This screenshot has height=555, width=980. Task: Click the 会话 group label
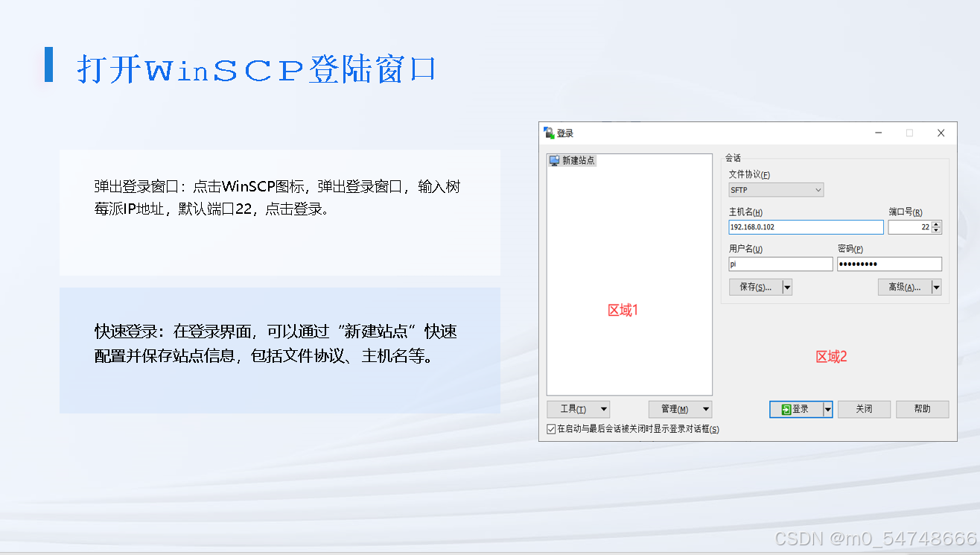click(x=733, y=158)
